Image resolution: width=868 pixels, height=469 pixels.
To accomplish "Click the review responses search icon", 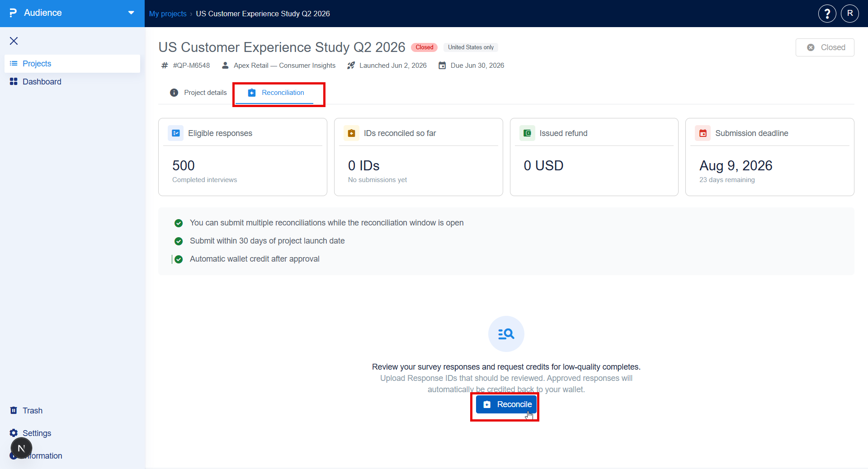I will pyautogui.click(x=506, y=334).
